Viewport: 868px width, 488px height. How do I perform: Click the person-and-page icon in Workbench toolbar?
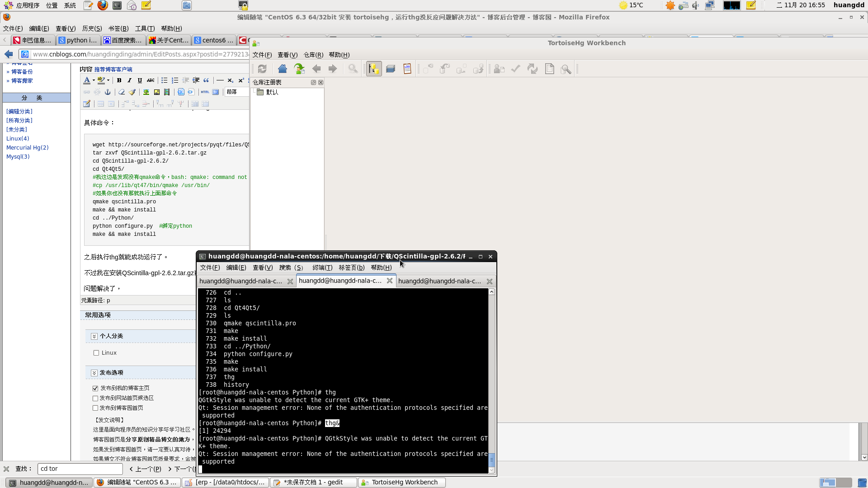[x=499, y=69]
